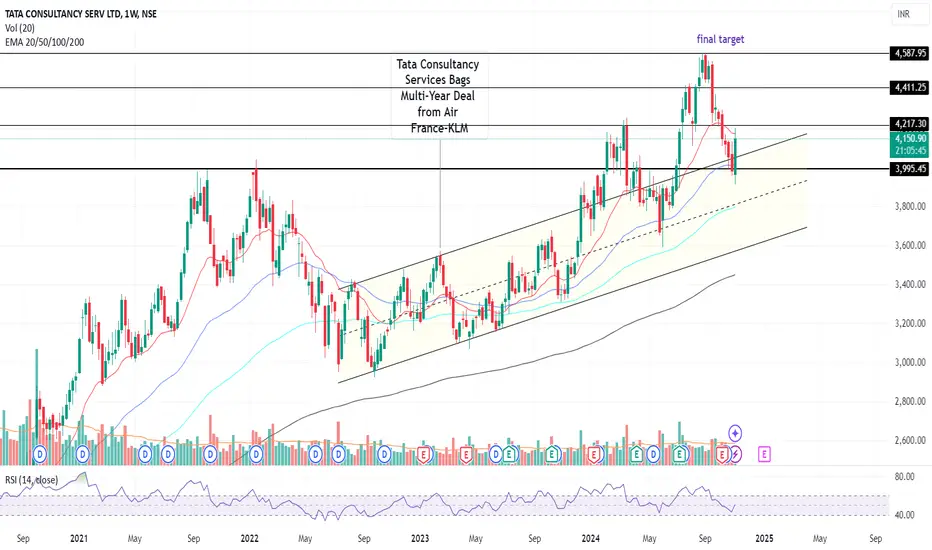Image resolution: width=932 pixels, height=550 pixels.
Task: Click the 3,600.00 price axis value
Action: [910, 245]
